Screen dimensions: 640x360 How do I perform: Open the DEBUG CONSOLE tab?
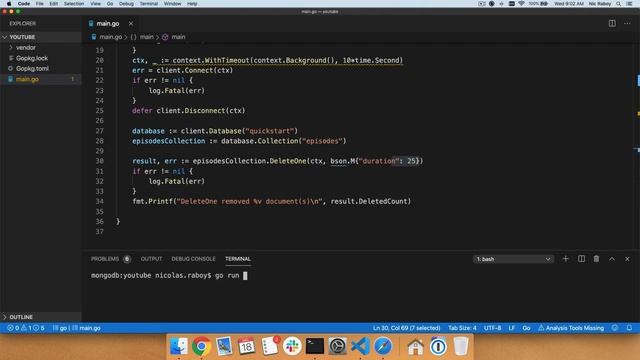[x=193, y=259]
